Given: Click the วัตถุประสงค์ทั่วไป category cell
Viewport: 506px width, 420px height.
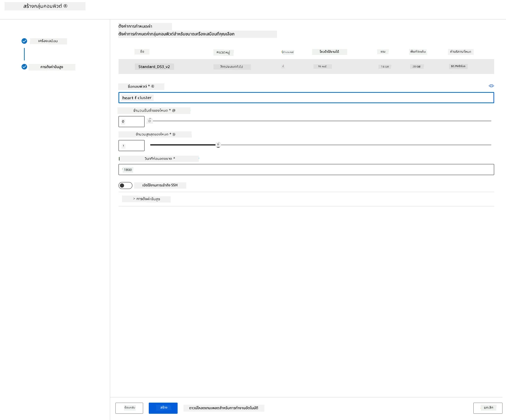Looking at the screenshot, I should [x=231, y=67].
